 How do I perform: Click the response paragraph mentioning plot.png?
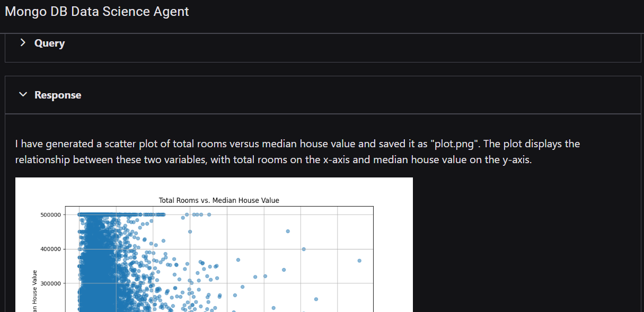tap(297, 151)
